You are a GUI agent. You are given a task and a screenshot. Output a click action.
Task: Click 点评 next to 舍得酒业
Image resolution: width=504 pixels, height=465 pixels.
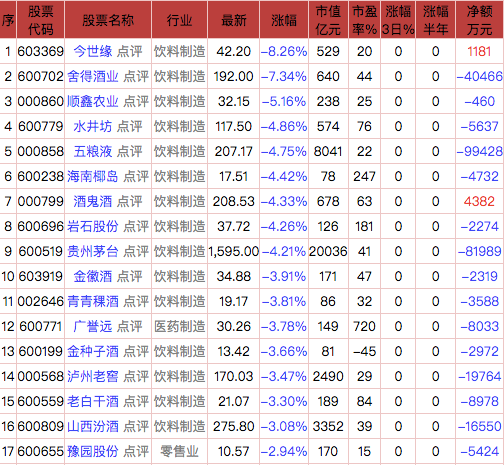(136, 76)
